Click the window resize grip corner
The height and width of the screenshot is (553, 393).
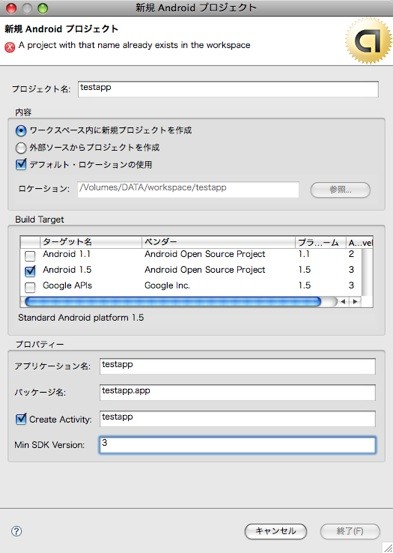[x=387, y=547]
